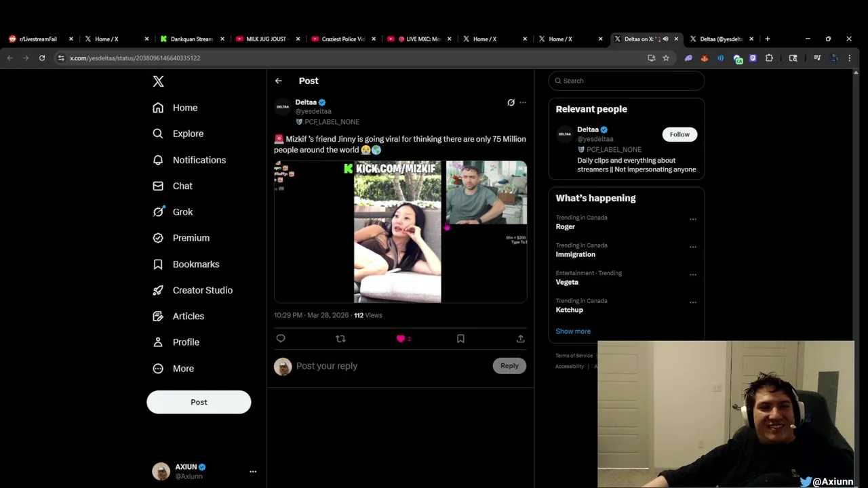Click the back arrow beside Post
Viewport: 868px width, 488px height.
[x=279, y=81]
